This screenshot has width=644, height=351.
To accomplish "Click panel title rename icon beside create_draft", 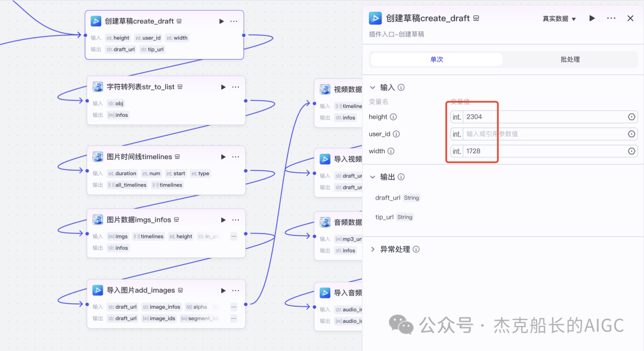I will coord(476,18).
